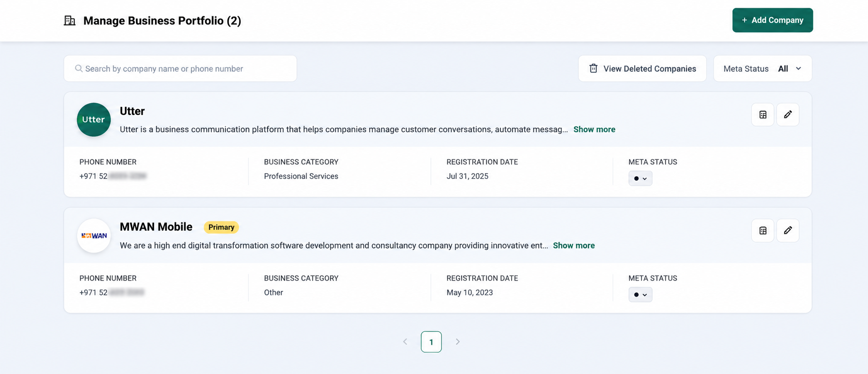Click the Manage Business Portfolio (2) title
The image size is (868, 374).
click(162, 21)
